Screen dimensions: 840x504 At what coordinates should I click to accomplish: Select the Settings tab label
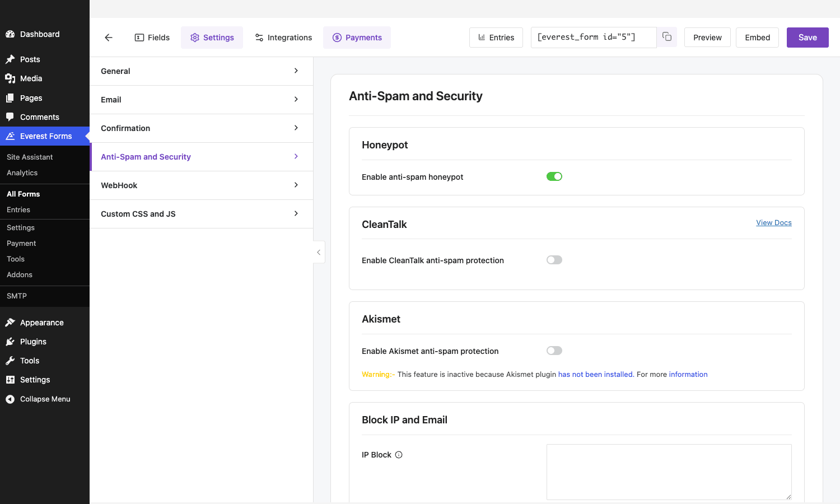tap(218, 38)
